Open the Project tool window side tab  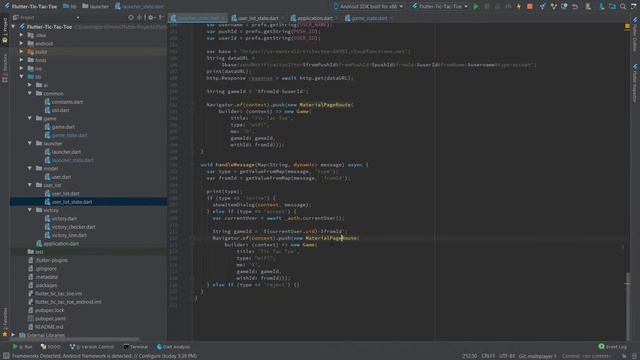pyautogui.click(x=5, y=31)
